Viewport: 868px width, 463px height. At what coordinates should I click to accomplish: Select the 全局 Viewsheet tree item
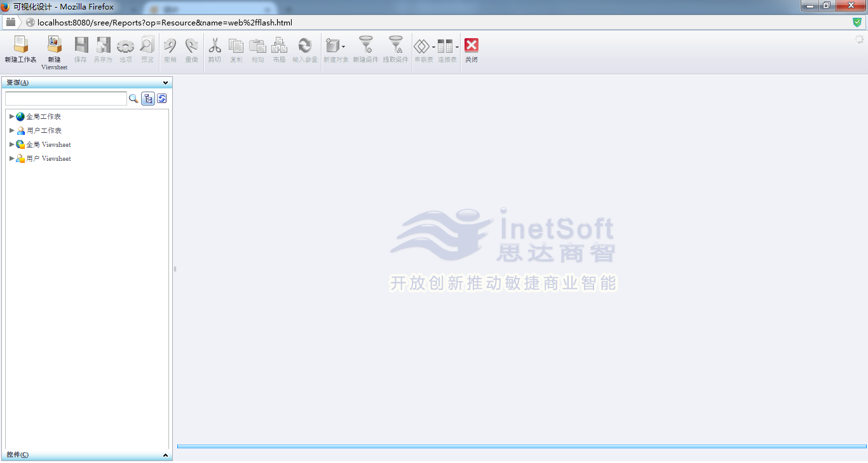48,144
